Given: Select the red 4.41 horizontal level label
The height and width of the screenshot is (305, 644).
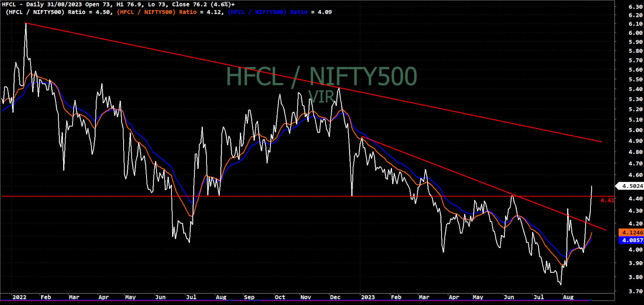Looking at the screenshot, I should click(607, 200).
